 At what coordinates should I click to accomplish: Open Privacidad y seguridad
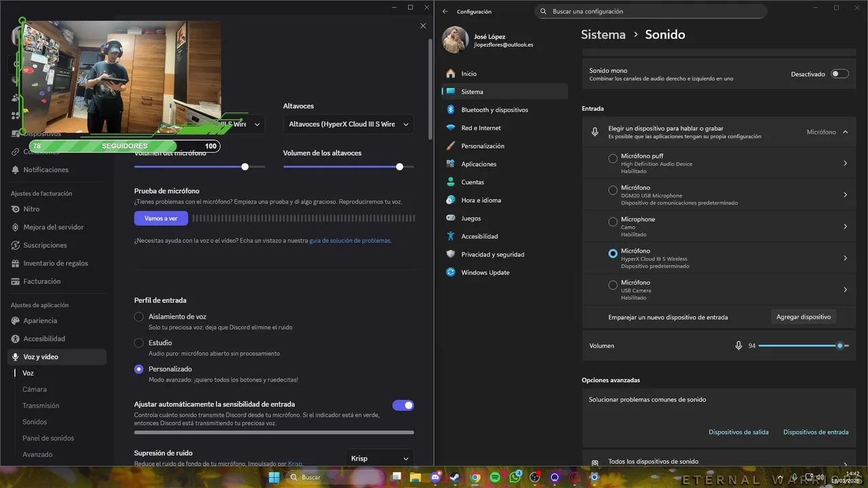(505, 254)
